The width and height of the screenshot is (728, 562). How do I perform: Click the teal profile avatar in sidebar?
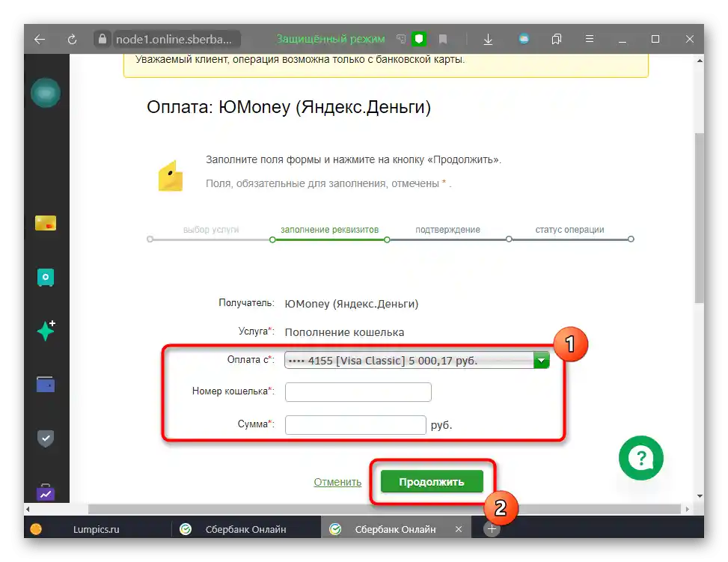point(46,93)
